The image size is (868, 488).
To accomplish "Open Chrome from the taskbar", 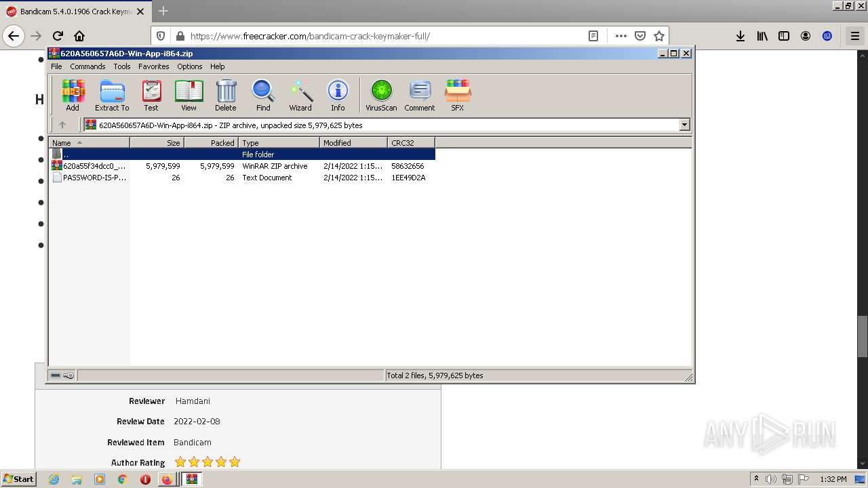I will pos(122,479).
